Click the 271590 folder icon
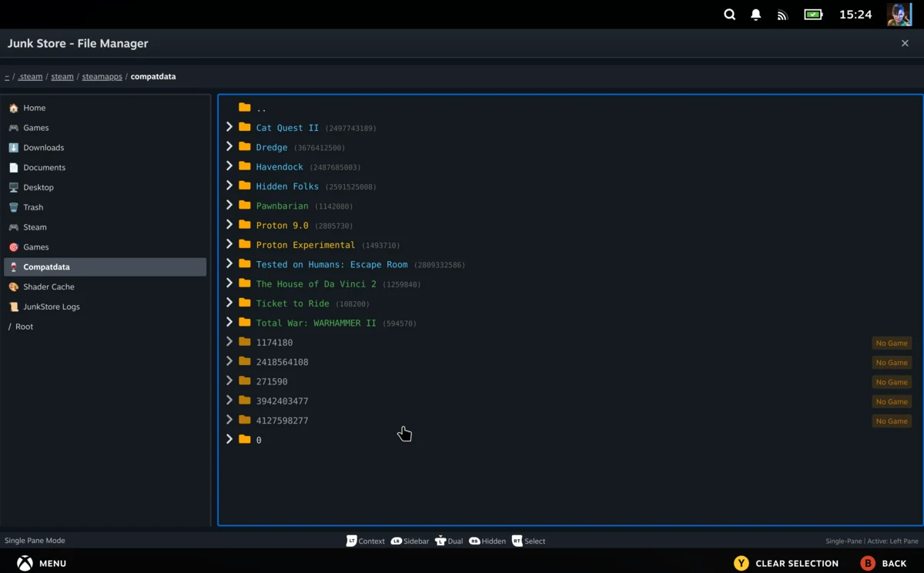Screen dimensions: 924x573 click(x=245, y=380)
